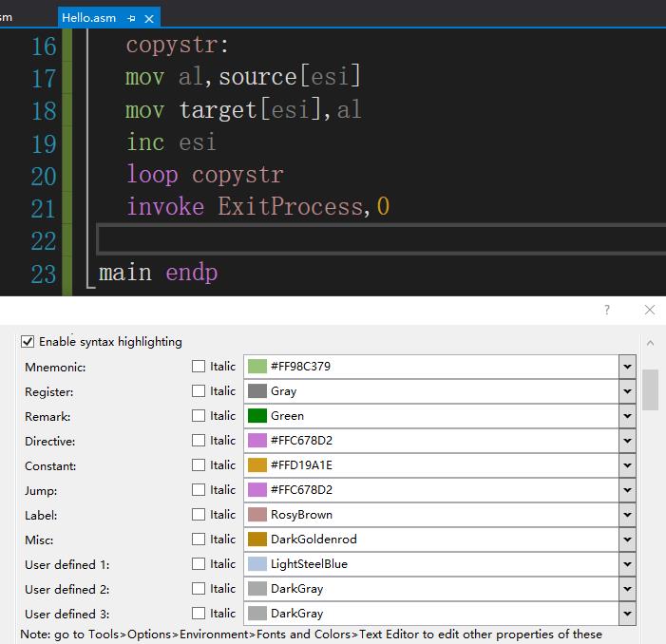Enable Italic for User defined 3
Viewport: 666px width, 644px height.
(199, 613)
